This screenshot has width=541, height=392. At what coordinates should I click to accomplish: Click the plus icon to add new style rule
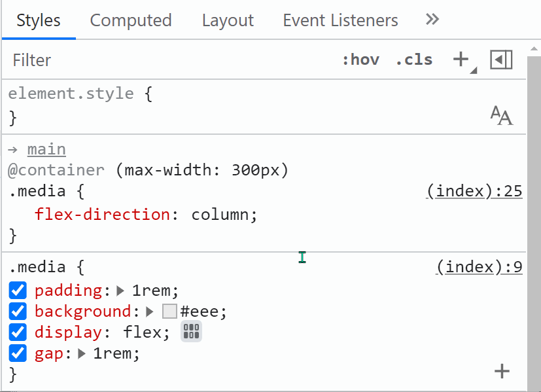click(460, 59)
